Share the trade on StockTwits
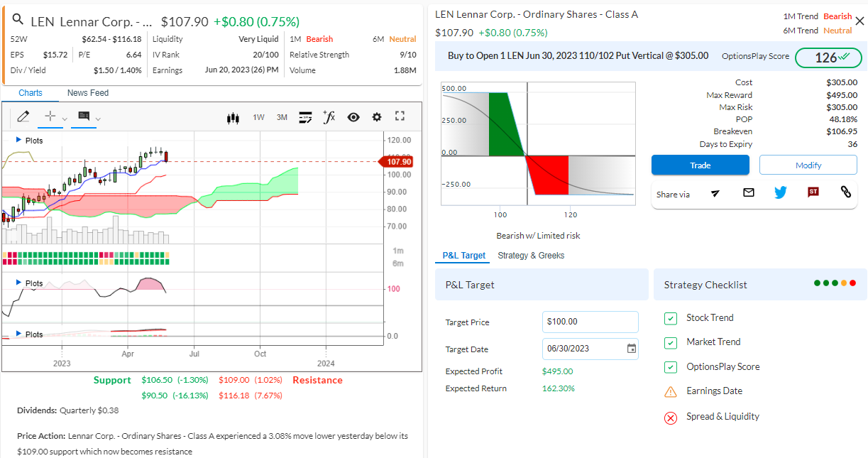This screenshot has width=868, height=458. 813,192
